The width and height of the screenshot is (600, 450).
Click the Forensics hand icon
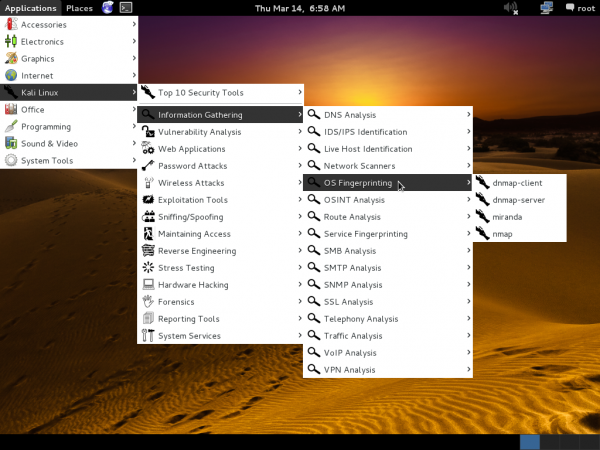pos(148,302)
